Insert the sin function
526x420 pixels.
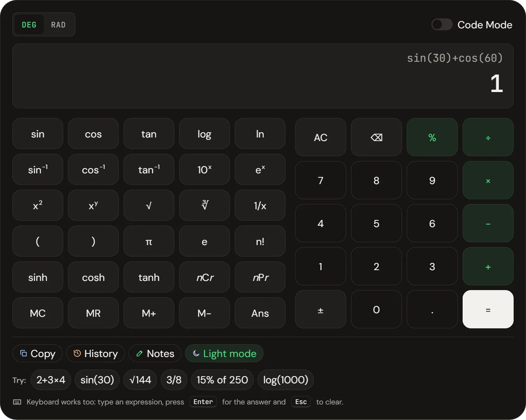point(38,133)
